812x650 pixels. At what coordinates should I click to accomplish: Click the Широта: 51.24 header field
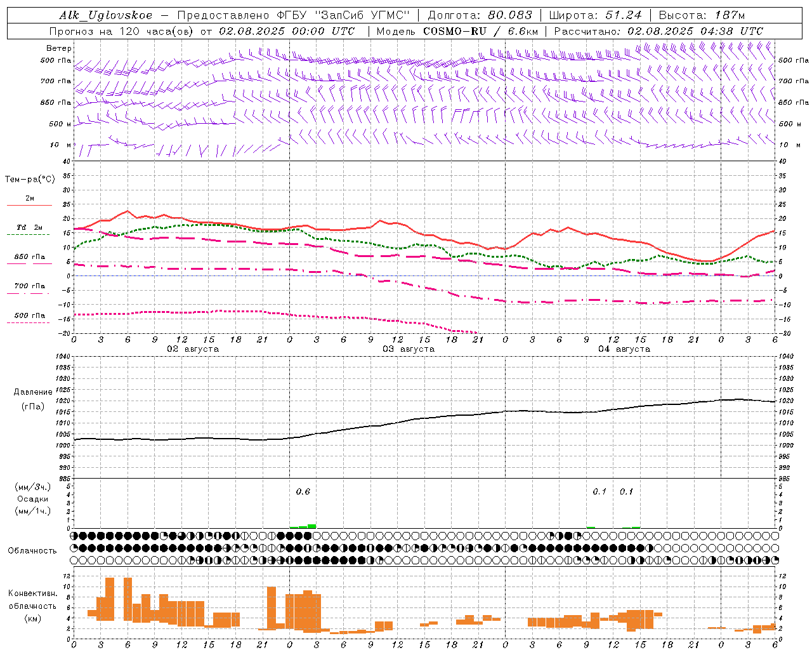point(595,15)
